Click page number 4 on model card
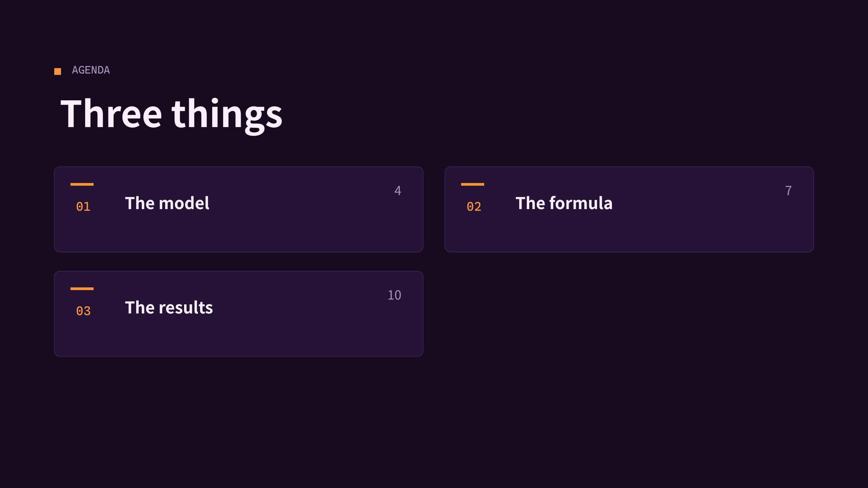This screenshot has width=868, height=488. 398,190
